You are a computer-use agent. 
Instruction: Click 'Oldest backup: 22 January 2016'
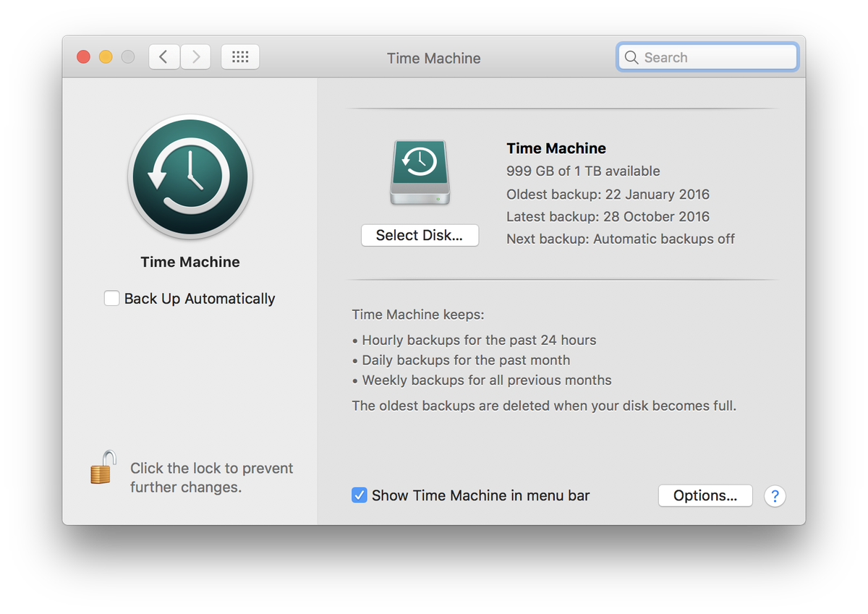[608, 195]
